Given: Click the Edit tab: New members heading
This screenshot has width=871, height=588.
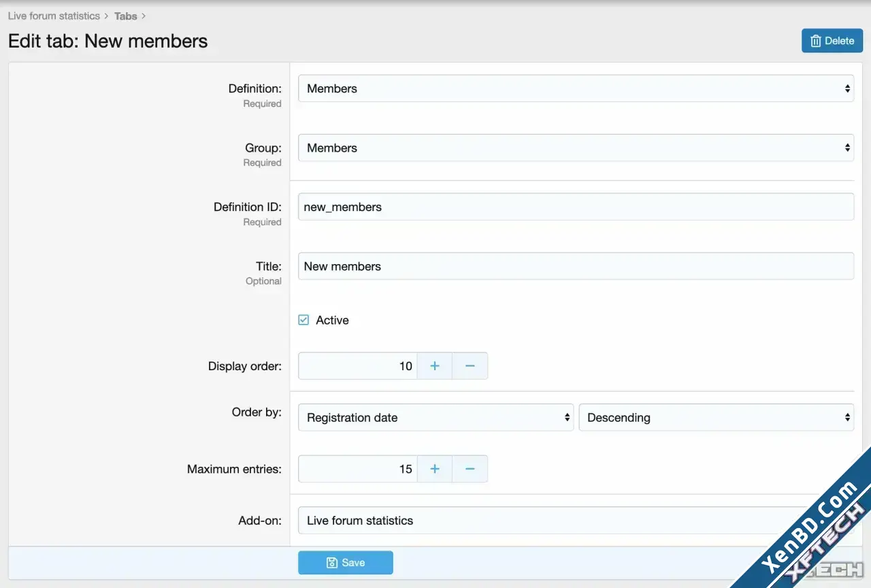Looking at the screenshot, I should tap(108, 41).
